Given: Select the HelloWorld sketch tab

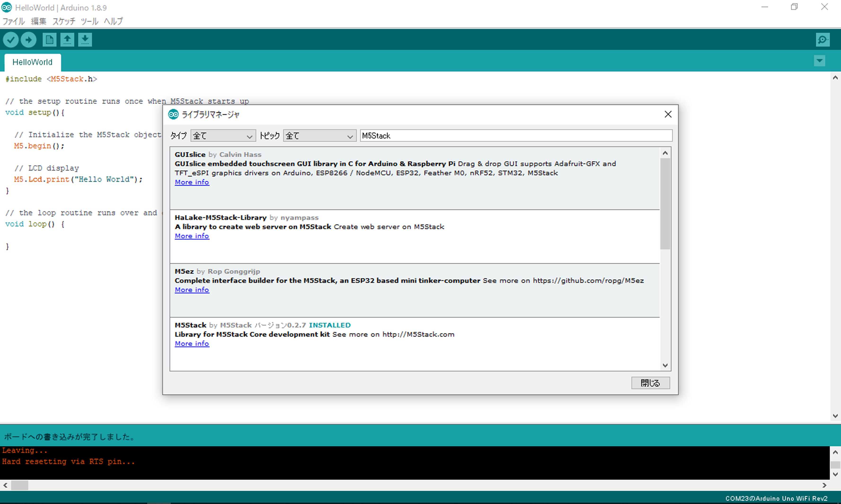Looking at the screenshot, I should pyautogui.click(x=33, y=62).
